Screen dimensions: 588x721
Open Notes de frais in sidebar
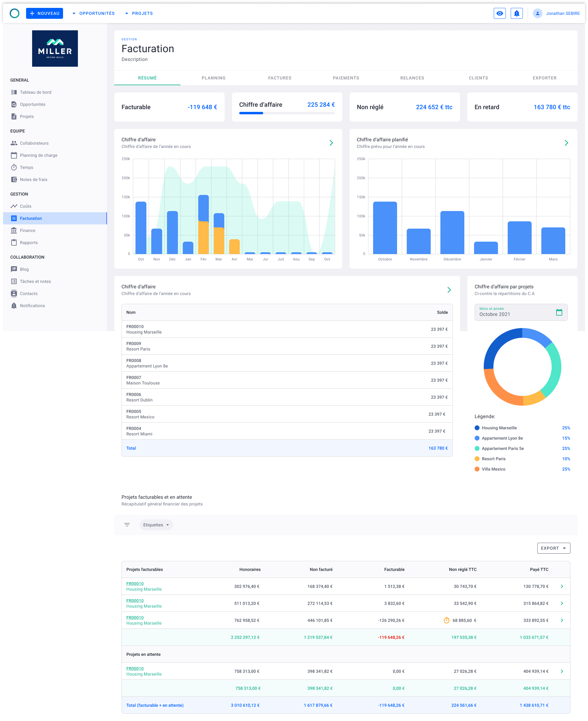pos(33,179)
